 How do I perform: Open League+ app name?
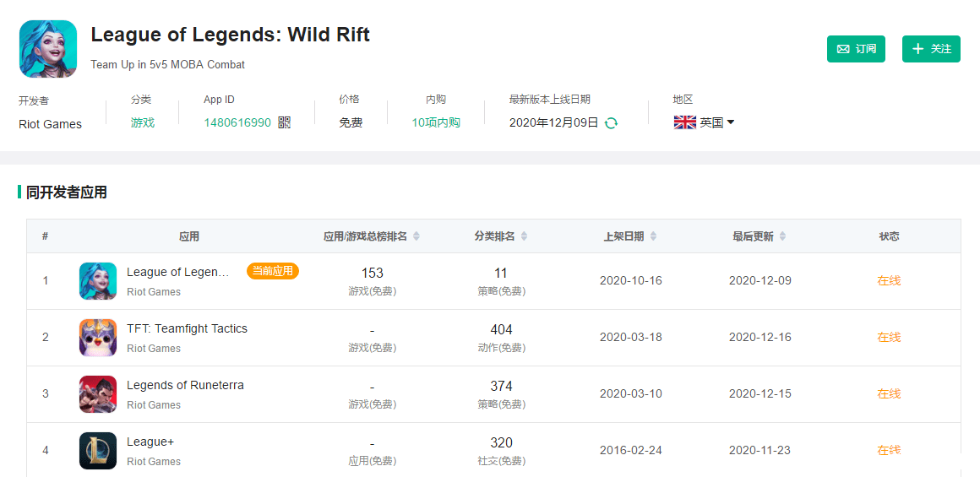click(x=150, y=442)
